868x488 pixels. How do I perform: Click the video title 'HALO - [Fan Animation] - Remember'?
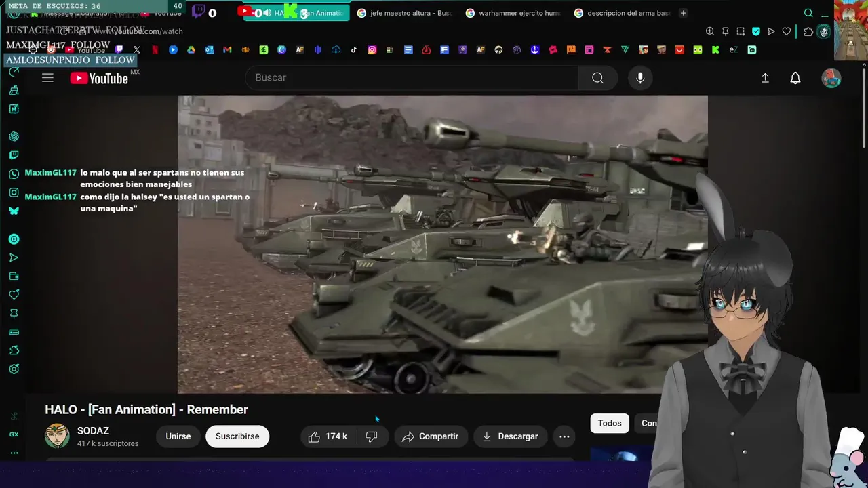pyautogui.click(x=146, y=409)
